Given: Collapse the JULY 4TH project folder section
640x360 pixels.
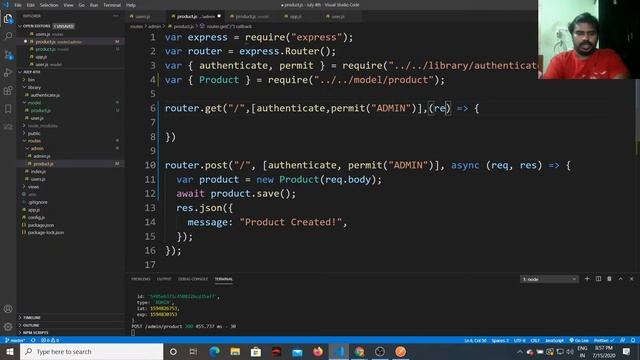Looking at the screenshot, I should [x=31, y=72].
